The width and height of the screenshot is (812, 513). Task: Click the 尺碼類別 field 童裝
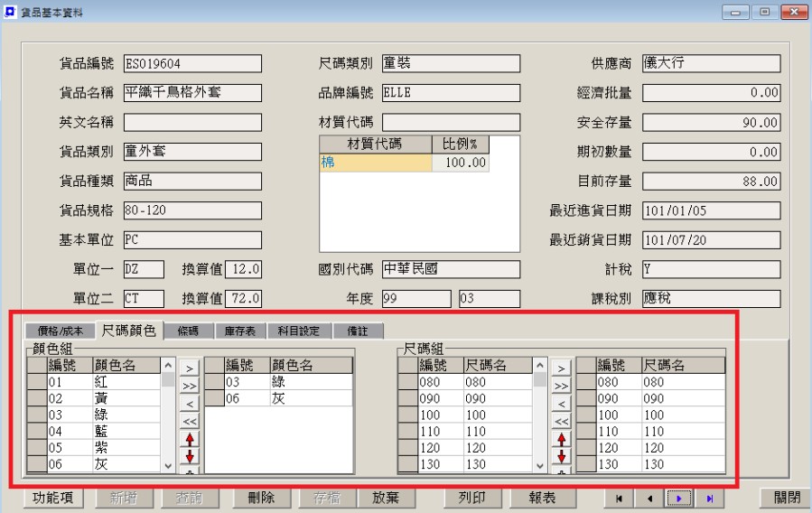[x=451, y=63]
